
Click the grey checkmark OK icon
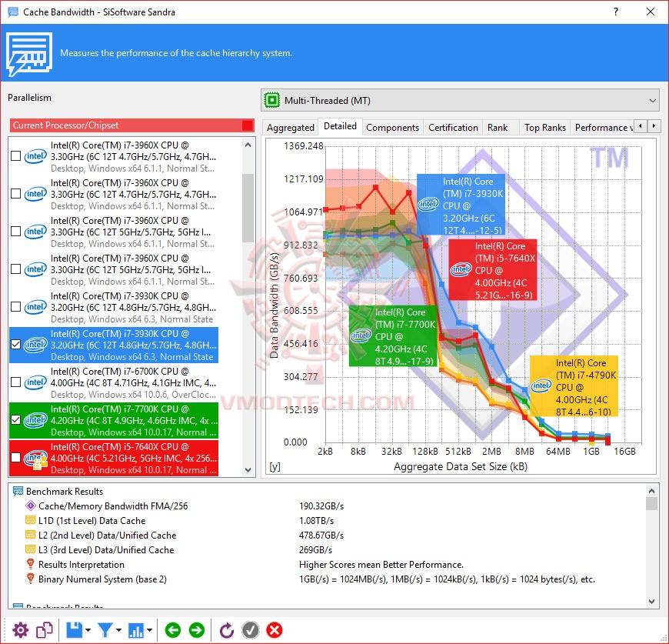coord(251,630)
